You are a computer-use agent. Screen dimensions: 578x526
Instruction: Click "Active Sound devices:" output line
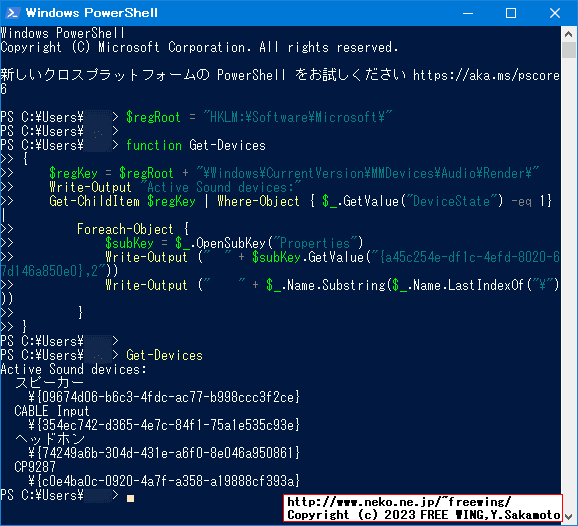coord(73,369)
